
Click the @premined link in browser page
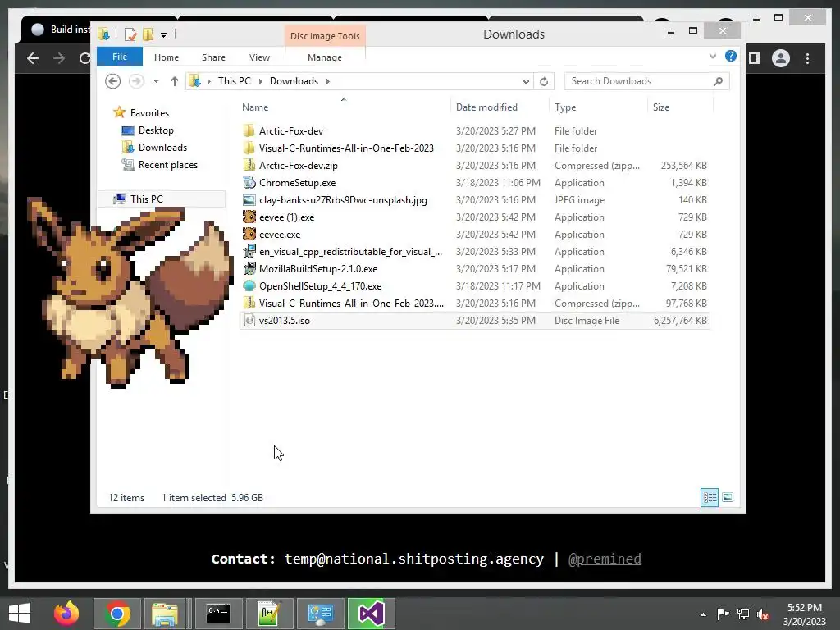(605, 559)
